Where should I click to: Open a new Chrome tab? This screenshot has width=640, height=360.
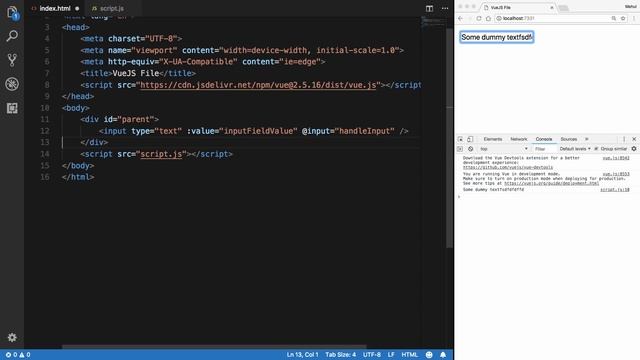pos(564,8)
